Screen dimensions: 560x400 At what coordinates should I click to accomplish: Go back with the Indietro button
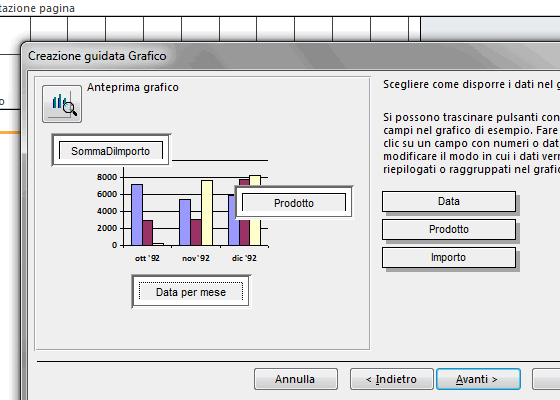click(392, 379)
